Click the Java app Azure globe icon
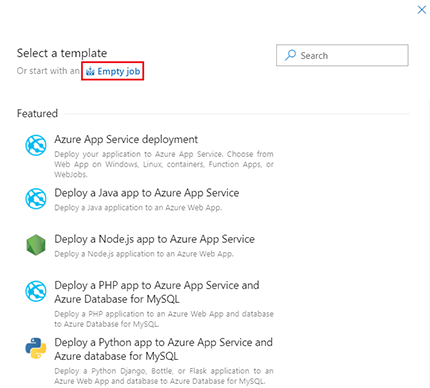Viewport: 430px width, 388px height. [36, 199]
